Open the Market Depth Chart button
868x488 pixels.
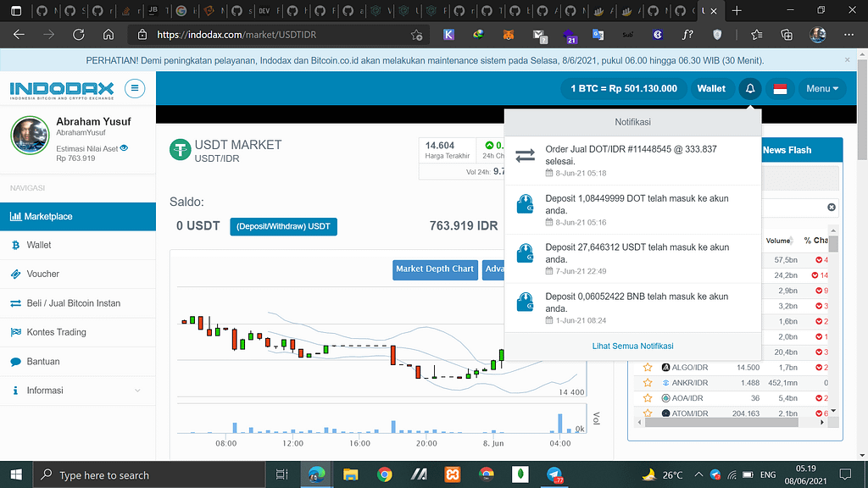pyautogui.click(x=435, y=269)
